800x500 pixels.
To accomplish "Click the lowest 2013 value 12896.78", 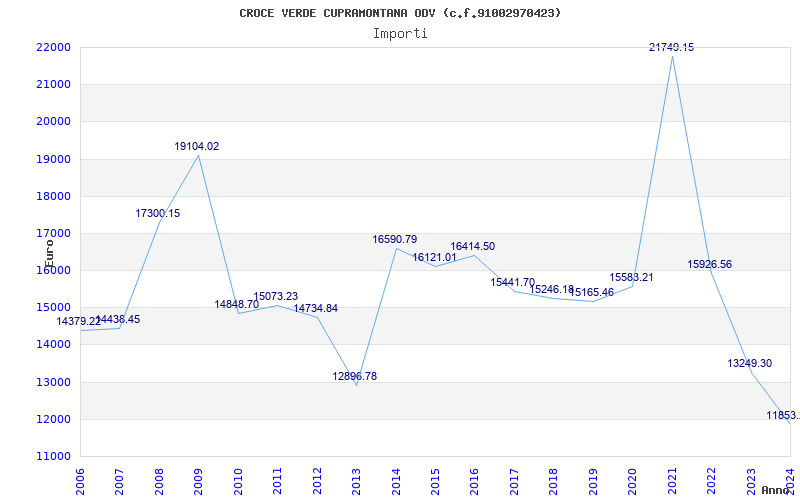I will coord(355,377).
